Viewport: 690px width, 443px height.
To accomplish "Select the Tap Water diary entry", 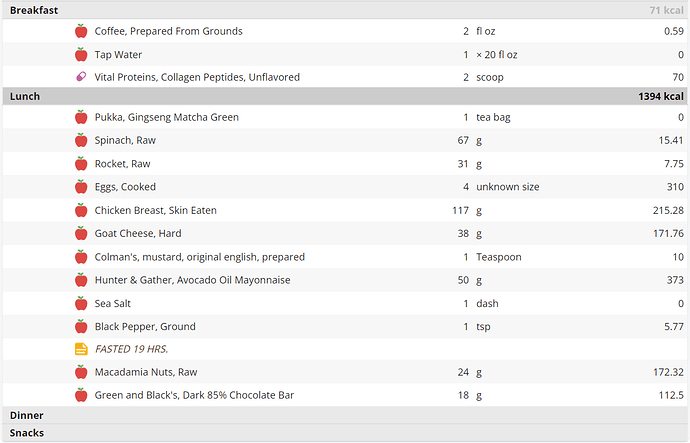I will (345, 55).
